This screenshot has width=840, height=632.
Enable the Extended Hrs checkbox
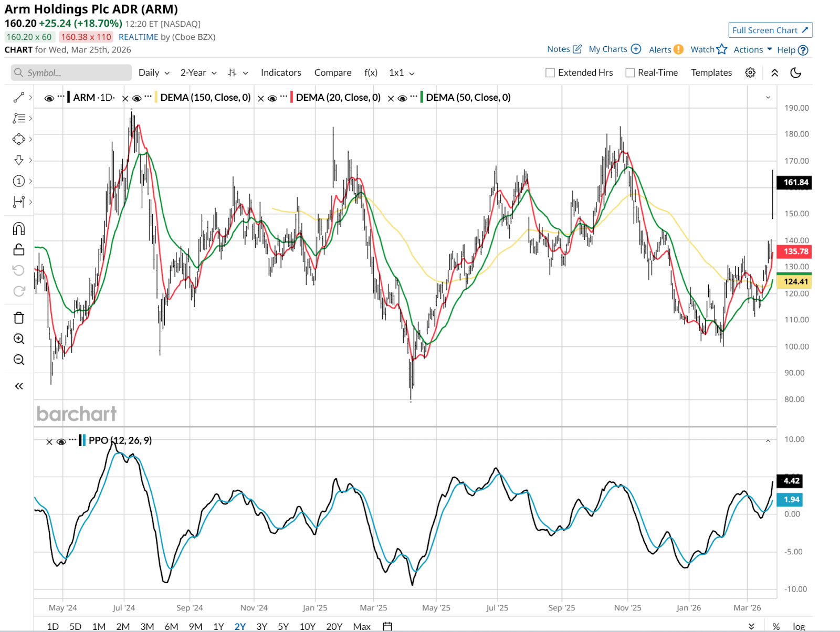pyautogui.click(x=550, y=73)
